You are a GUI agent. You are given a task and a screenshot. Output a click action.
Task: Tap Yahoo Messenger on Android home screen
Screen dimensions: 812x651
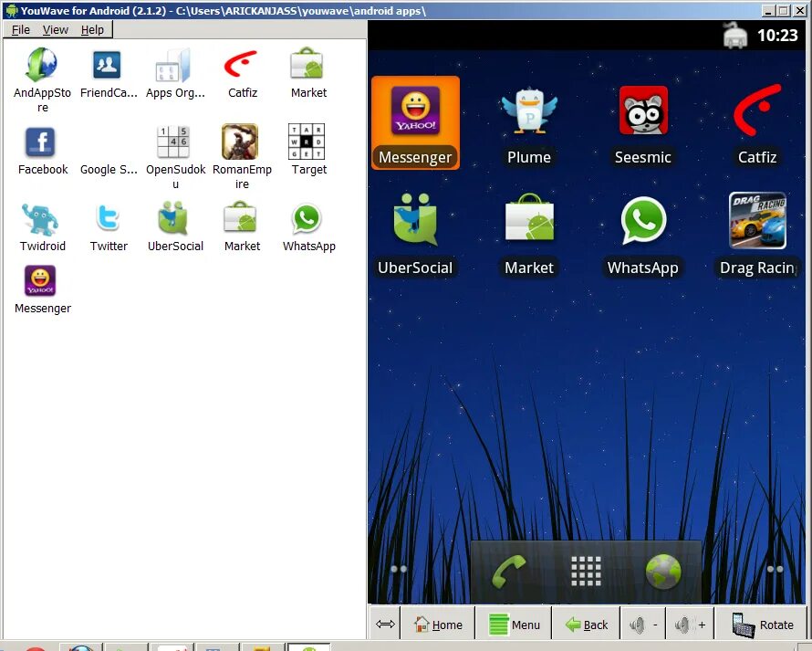pyautogui.click(x=415, y=123)
